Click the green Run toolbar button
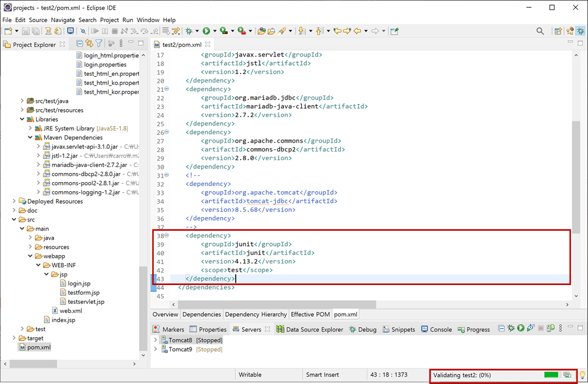The image size is (588, 384). [206, 31]
